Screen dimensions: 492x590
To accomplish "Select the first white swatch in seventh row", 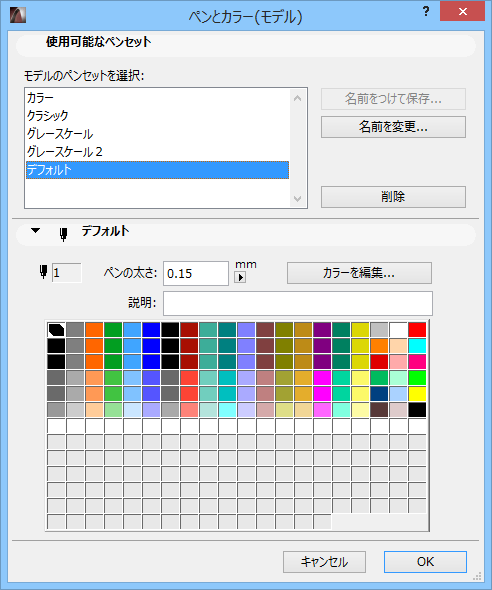I will (56, 426).
